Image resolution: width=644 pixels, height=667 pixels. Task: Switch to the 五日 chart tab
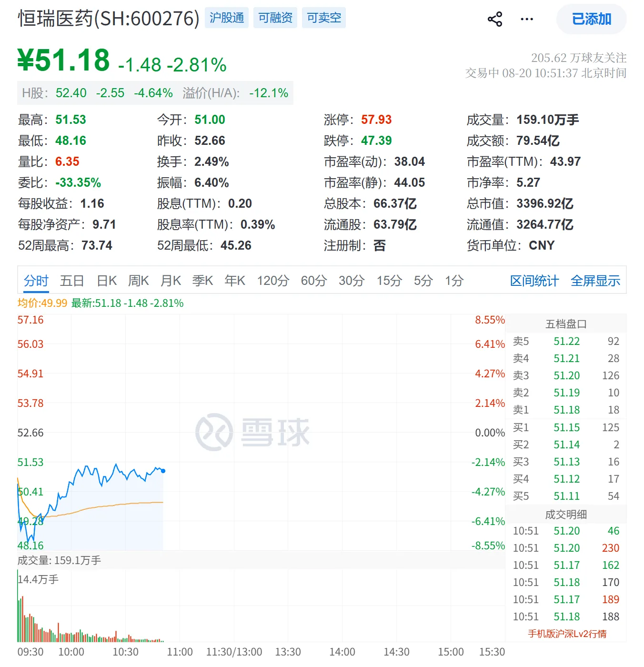tap(72, 281)
